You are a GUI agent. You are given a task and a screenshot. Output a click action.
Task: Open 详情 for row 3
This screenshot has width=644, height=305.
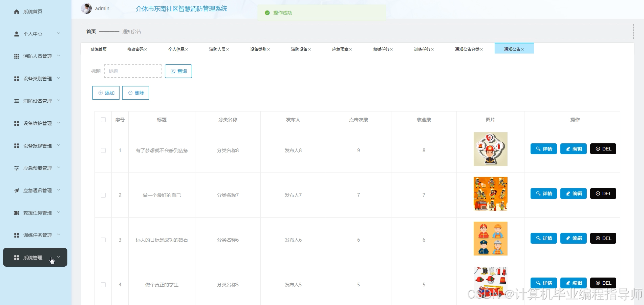click(544, 238)
